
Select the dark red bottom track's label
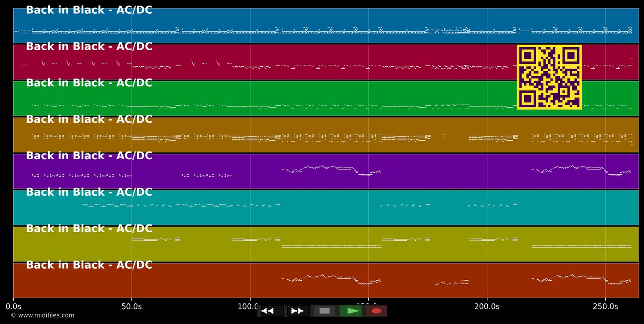[x=89, y=265]
